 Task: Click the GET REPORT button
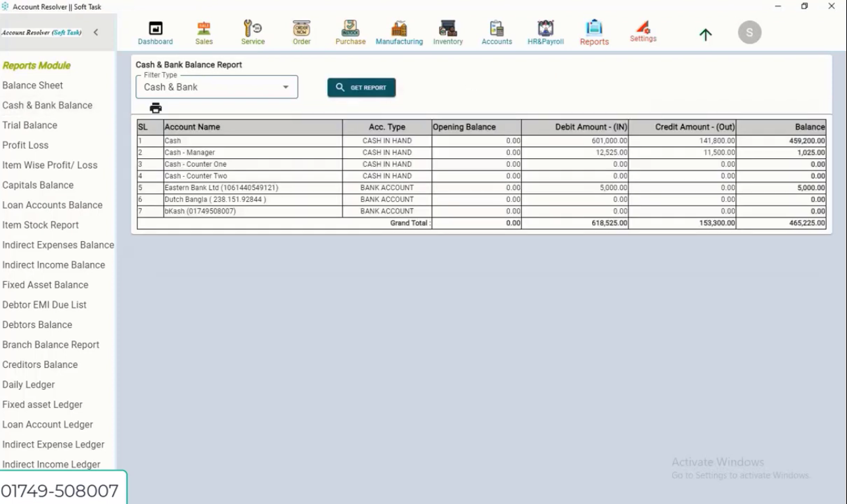(x=361, y=86)
